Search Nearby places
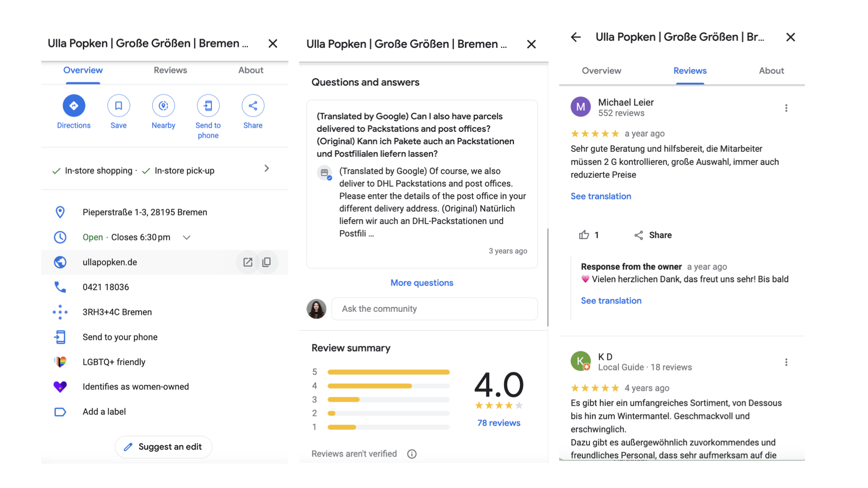The height and width of the screenshot is (488, 868). pos(163,105)
